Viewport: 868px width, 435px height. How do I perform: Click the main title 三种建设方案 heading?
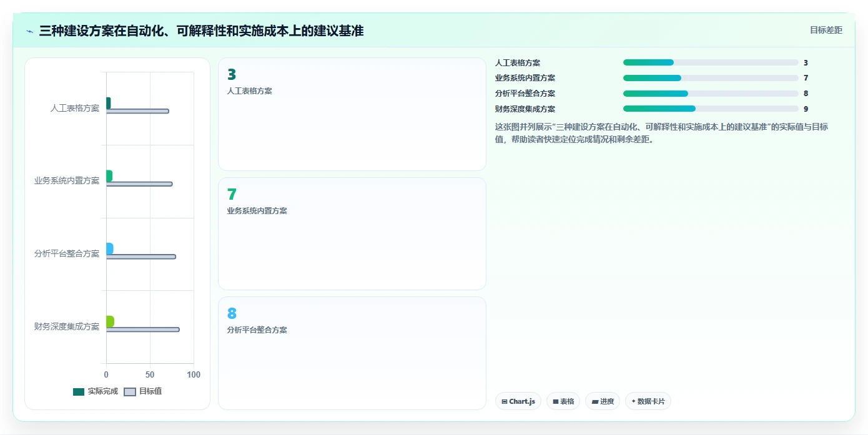pyautogui.click(x=201, y=31)
